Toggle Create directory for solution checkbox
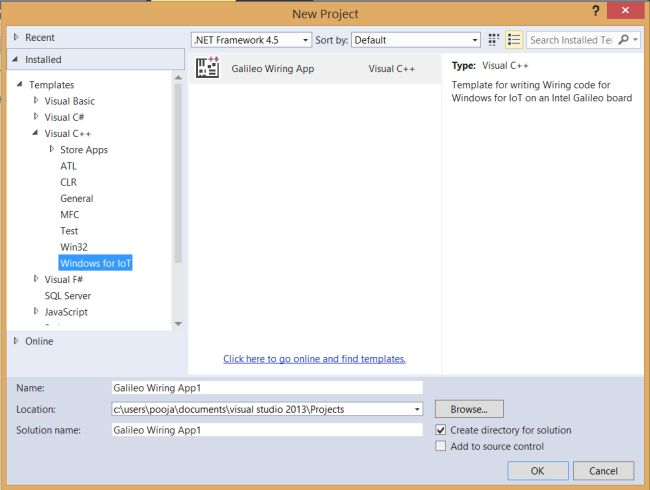The image size is (650, 490). (441, 430)
